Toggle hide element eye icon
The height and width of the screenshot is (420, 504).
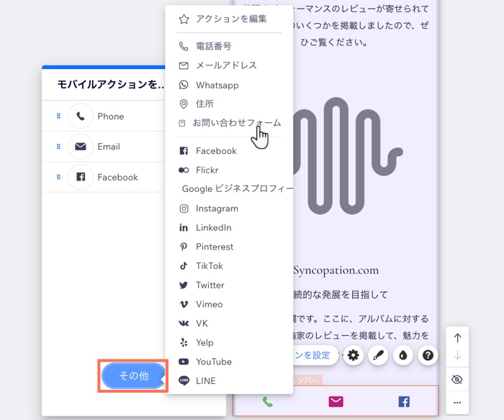(x=457, y=380)
